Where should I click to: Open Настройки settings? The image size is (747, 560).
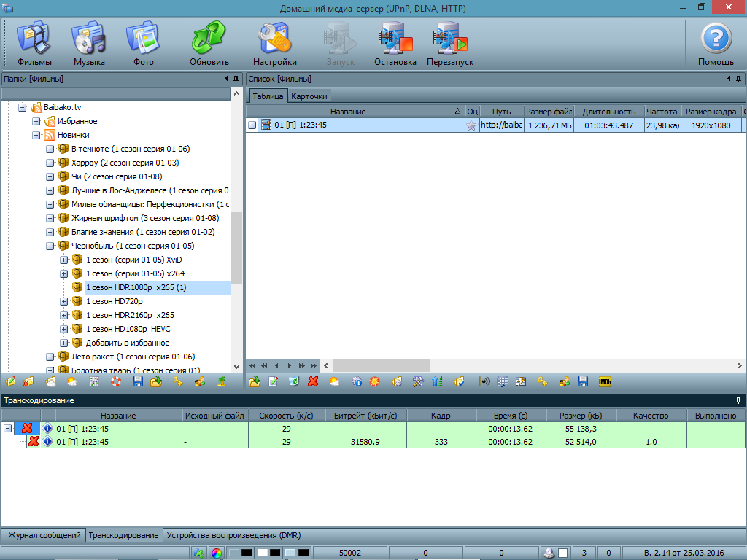tap(275, 44)
